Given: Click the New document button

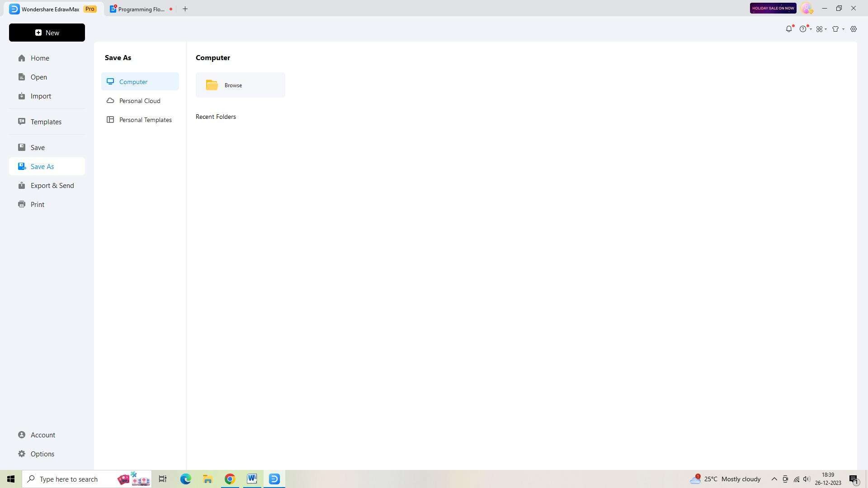Looking at the screenshot, I should [x=47, y=32].
